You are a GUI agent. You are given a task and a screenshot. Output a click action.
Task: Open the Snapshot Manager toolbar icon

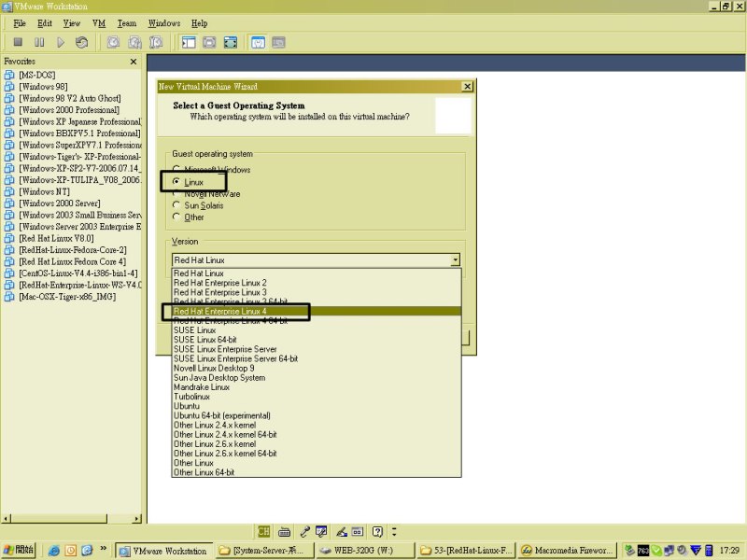pos(156,42)
